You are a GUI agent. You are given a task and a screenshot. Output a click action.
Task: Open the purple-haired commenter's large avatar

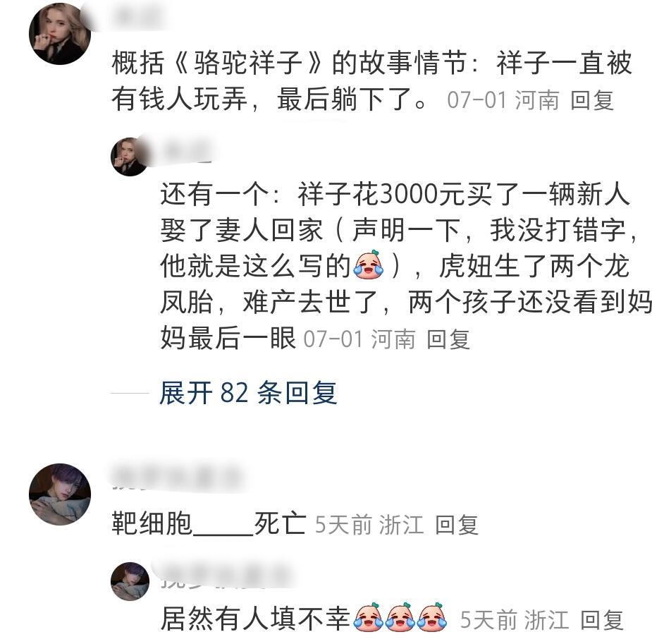60,494
